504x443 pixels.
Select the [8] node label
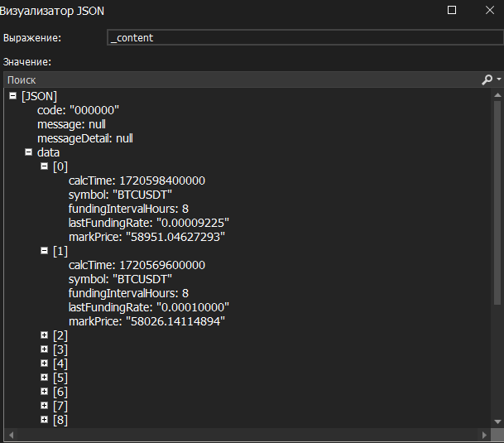tap(60, 420)
